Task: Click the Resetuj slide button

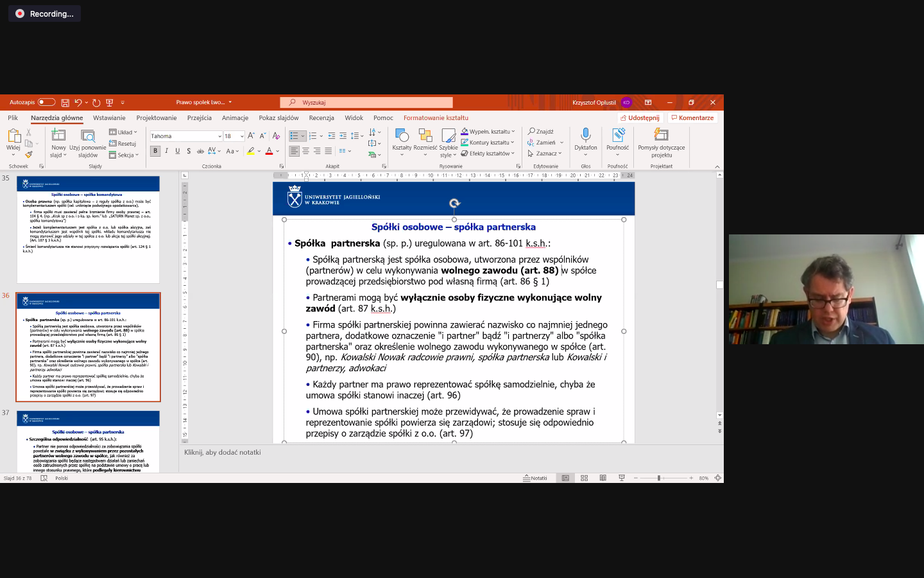Action: tap(123, 144)
